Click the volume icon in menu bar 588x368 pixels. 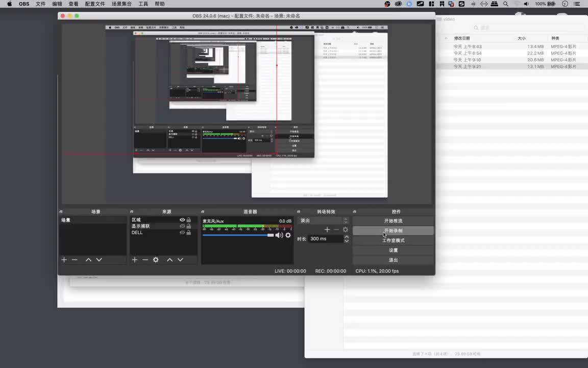[527, 4]
